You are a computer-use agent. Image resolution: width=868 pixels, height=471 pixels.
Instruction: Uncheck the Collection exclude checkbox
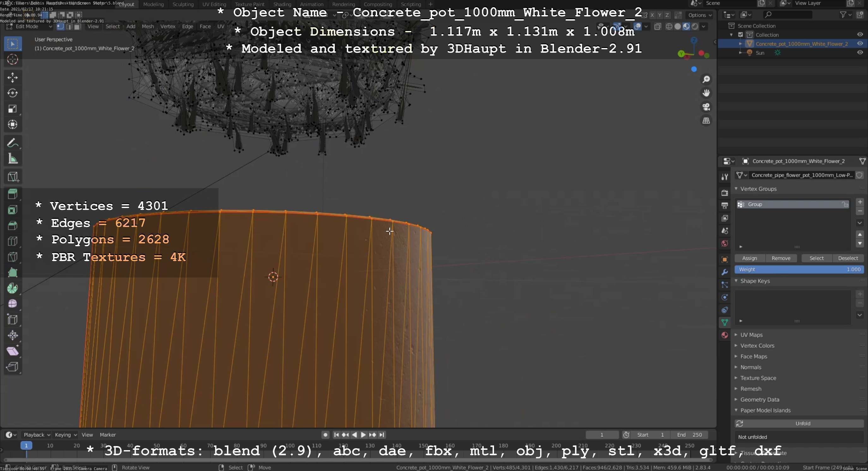tap(741, 35)
